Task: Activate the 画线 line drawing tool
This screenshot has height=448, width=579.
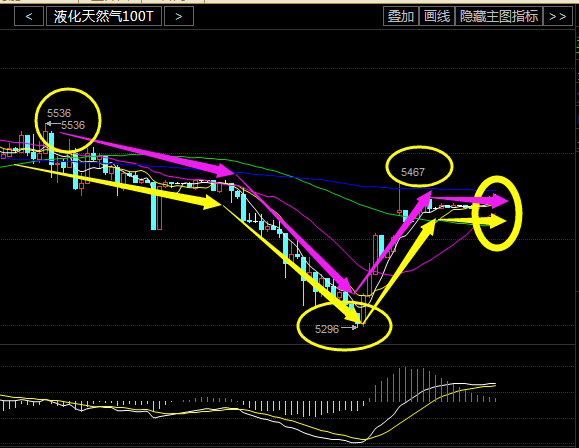Action: [437, 17]
